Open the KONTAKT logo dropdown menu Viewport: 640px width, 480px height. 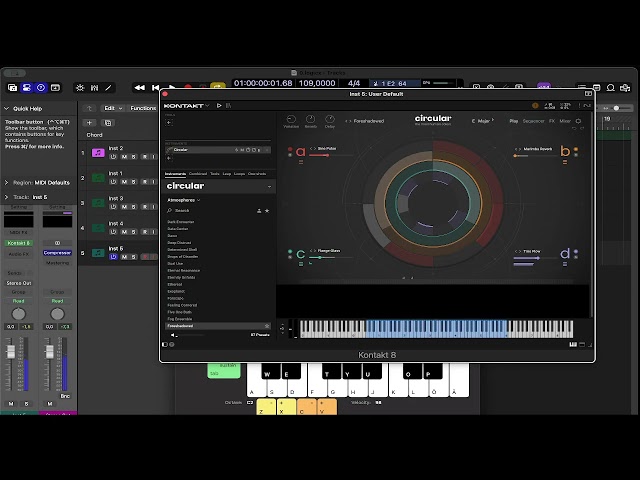tap(187, 106)
